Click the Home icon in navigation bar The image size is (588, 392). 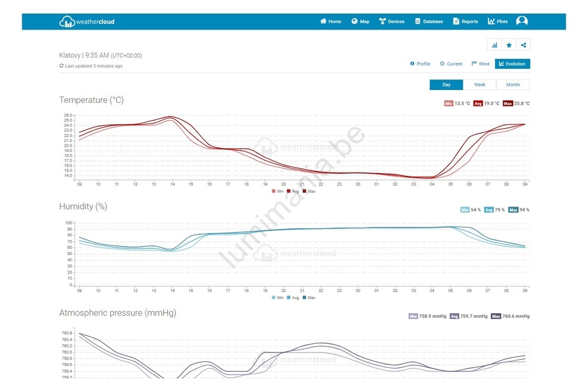(x=323, y=21)
